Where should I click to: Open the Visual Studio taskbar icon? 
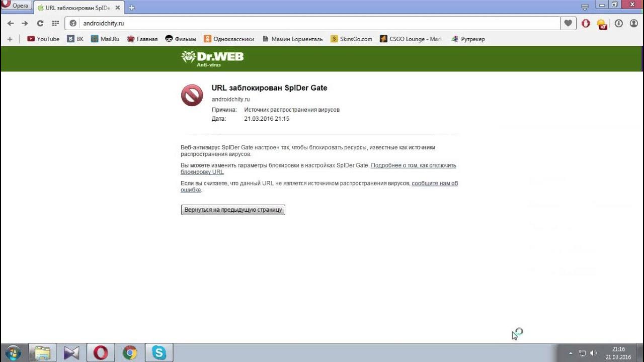71,353
